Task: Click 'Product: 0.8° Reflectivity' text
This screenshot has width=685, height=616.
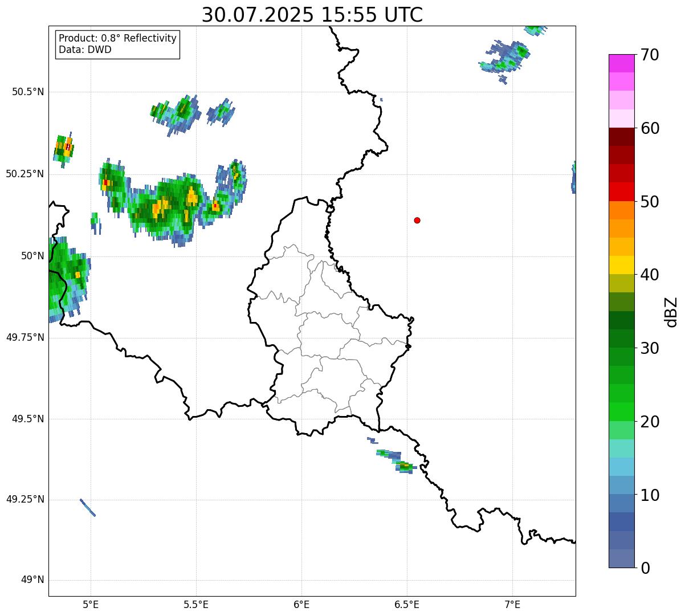Action: [118, 38]
